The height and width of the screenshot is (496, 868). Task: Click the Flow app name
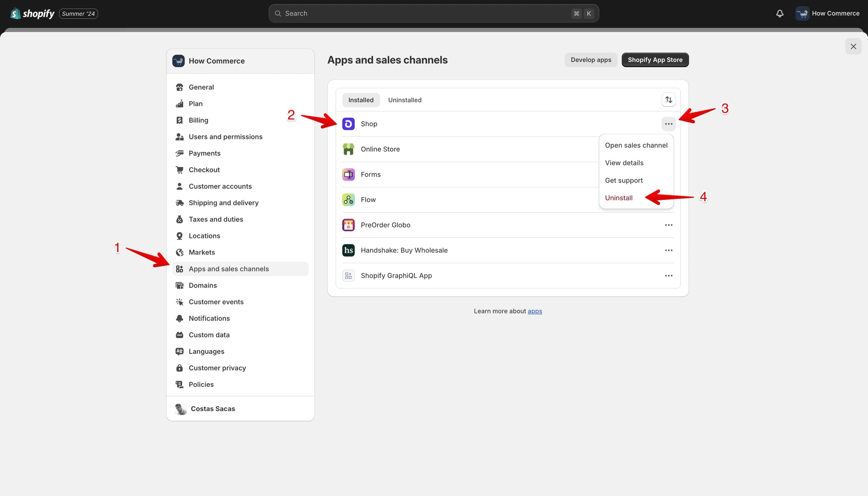tap(368, 200)
